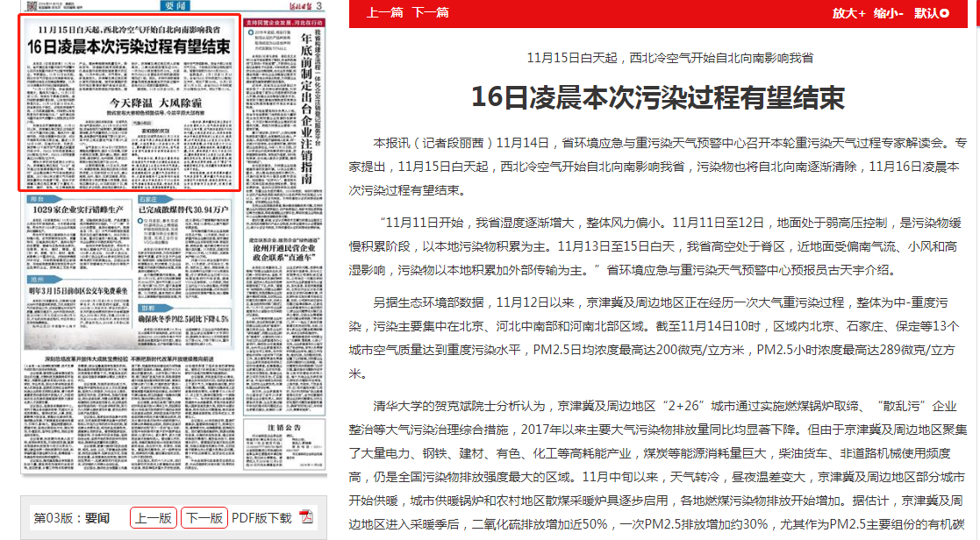Enlarge text with 放大+
This screenshot has height=540, width=980.
[848, 13]
